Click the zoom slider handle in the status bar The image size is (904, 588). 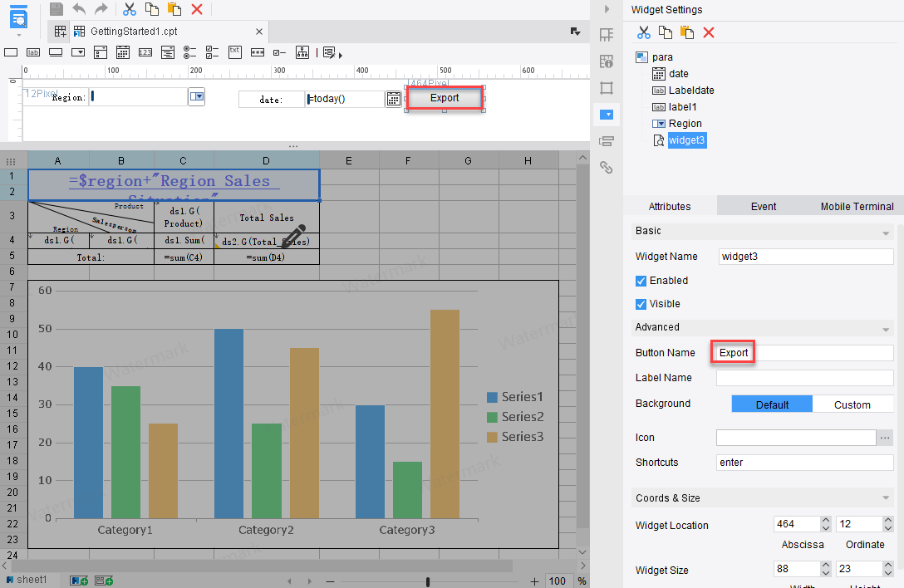point(428,581)
